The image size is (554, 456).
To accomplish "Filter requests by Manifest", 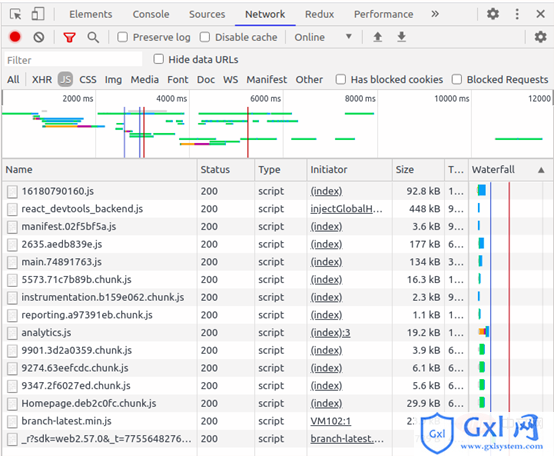I will 267,79.
